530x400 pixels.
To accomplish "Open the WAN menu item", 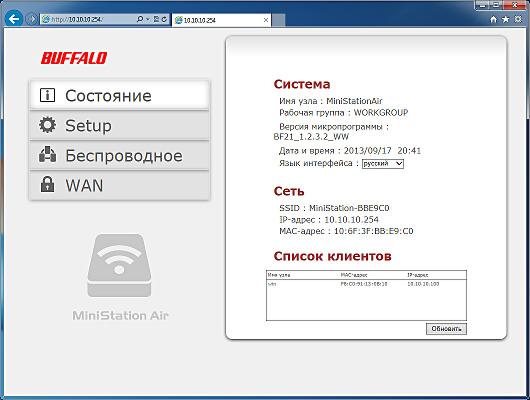I will pyautogui.click(x=120, y=185).
